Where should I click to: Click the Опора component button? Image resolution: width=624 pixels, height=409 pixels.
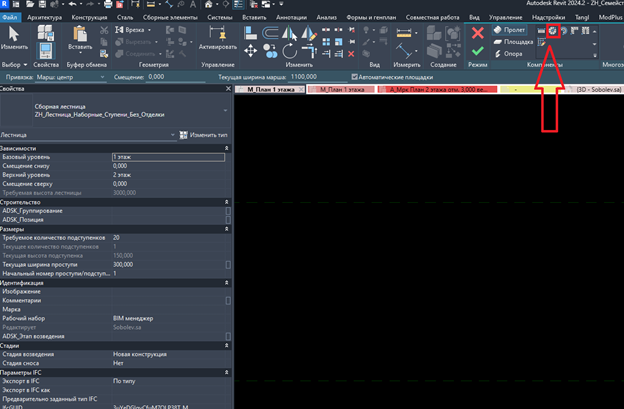coord(508,54)
